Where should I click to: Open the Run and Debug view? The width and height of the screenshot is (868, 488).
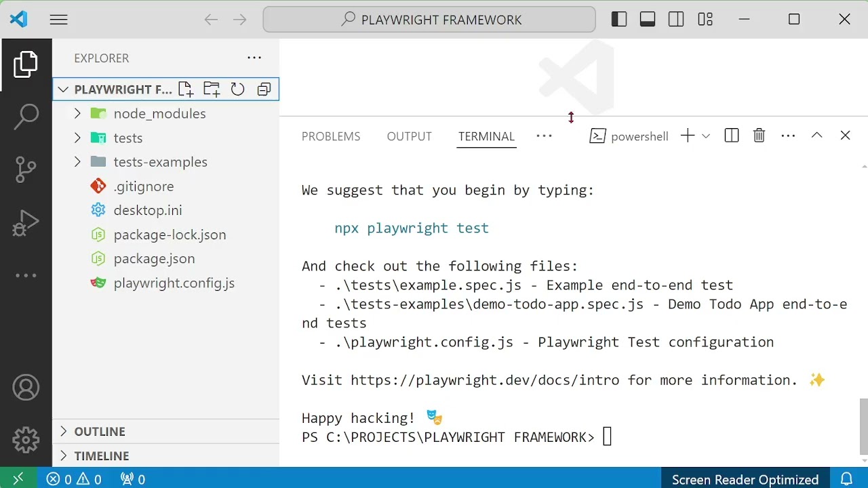tap(26, 222)
